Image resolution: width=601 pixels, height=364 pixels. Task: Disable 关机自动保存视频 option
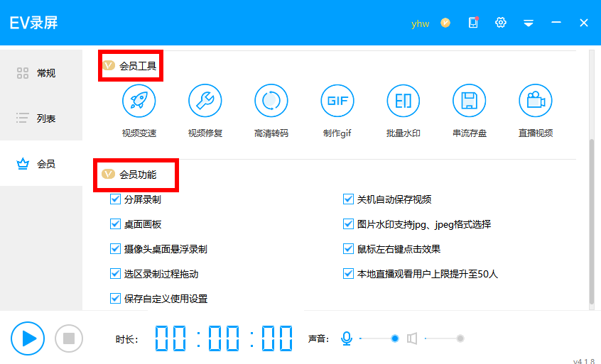349,199
